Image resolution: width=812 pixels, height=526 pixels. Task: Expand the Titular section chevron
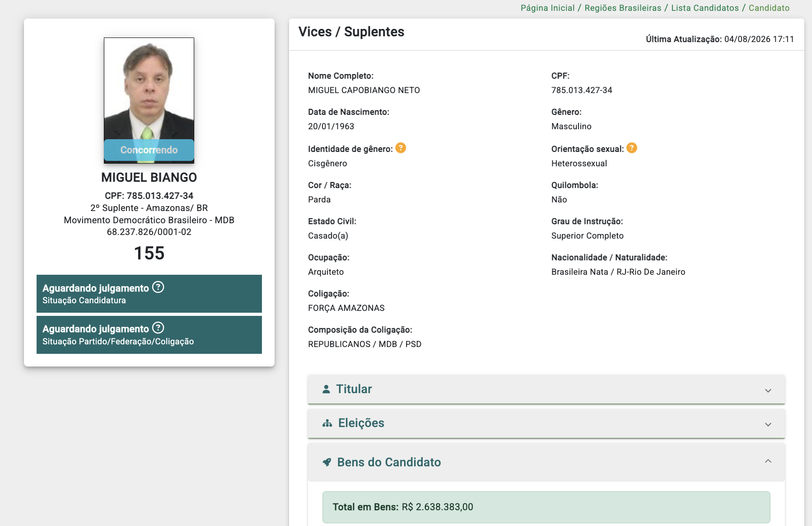pos(768,390)
